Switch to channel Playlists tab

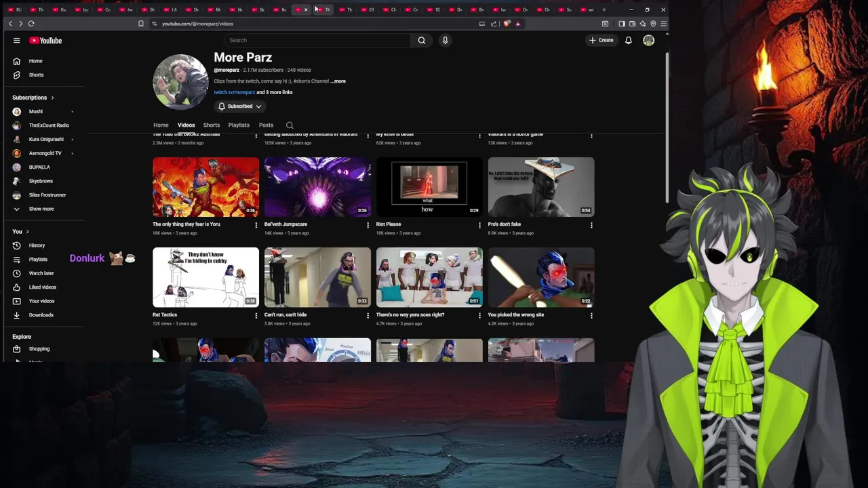pyautogui.click(x=239, y=125)
